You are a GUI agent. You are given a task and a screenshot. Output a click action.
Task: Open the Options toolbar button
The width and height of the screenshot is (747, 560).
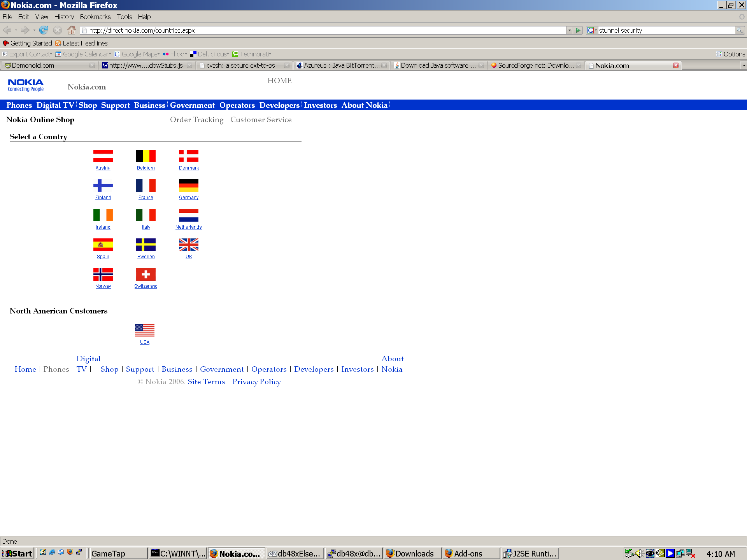(x=731, y=54)
